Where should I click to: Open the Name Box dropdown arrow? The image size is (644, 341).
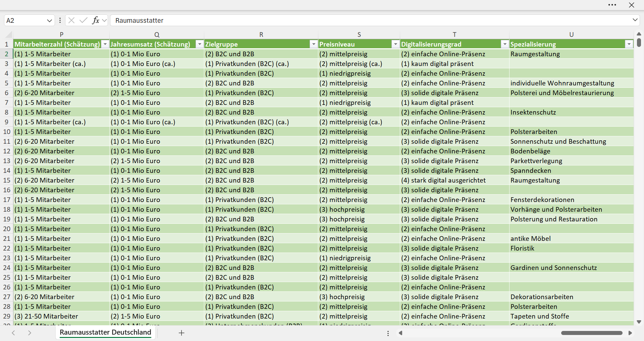pos(49,20)
